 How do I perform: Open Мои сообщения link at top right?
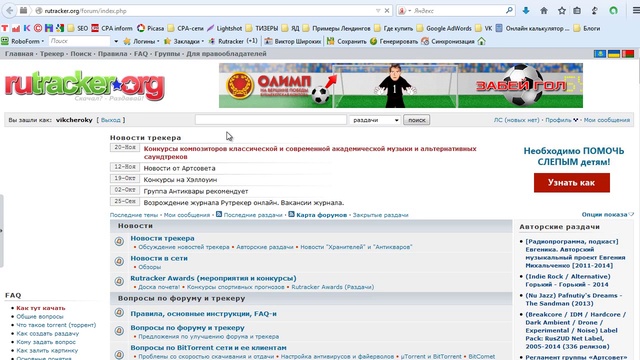click(607, 120)
